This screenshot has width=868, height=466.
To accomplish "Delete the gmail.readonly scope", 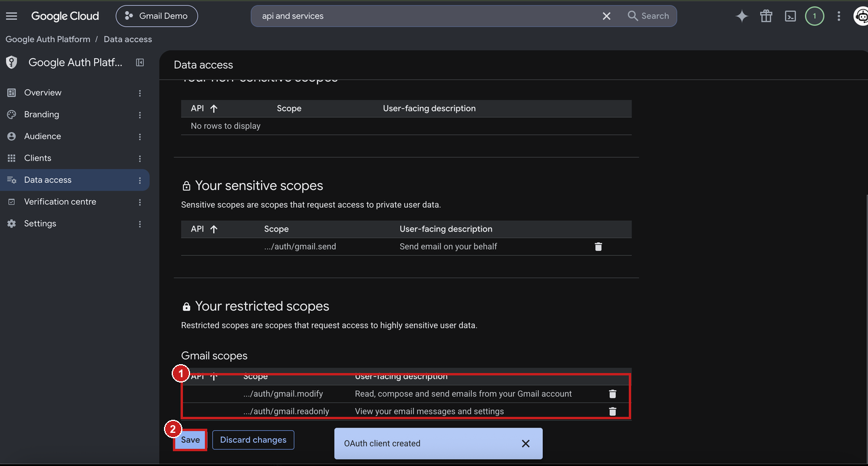I will (x=613, y=412).
